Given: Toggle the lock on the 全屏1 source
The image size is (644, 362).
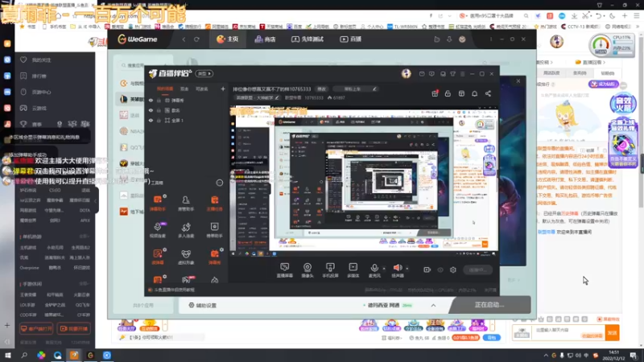Looking at the screenshot, I should click(159, 121).
